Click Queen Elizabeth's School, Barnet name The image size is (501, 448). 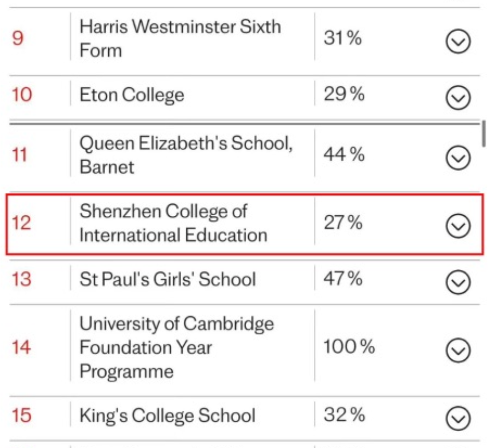click(x=186, y=155)
